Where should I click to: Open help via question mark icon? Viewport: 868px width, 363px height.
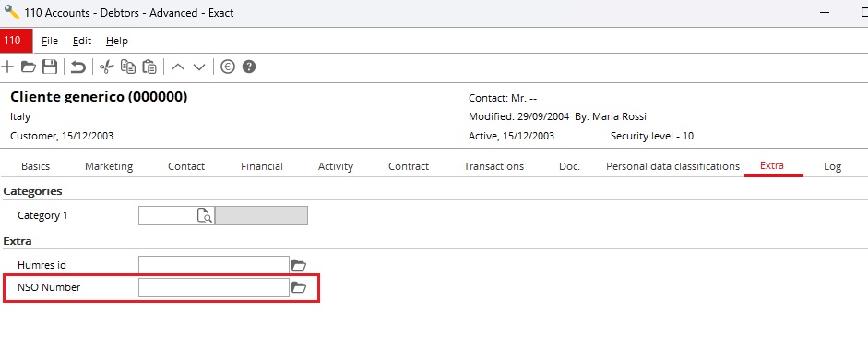coord(249,67)
